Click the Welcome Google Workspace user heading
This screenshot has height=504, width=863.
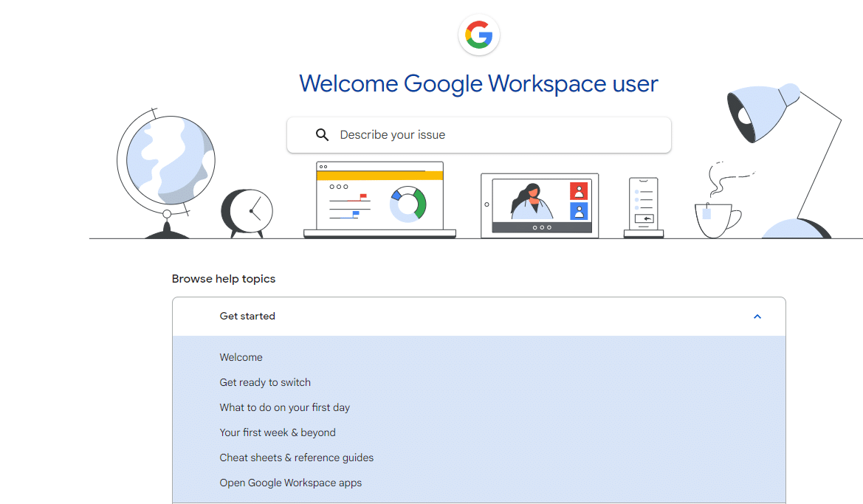click(x=479, y=83)
